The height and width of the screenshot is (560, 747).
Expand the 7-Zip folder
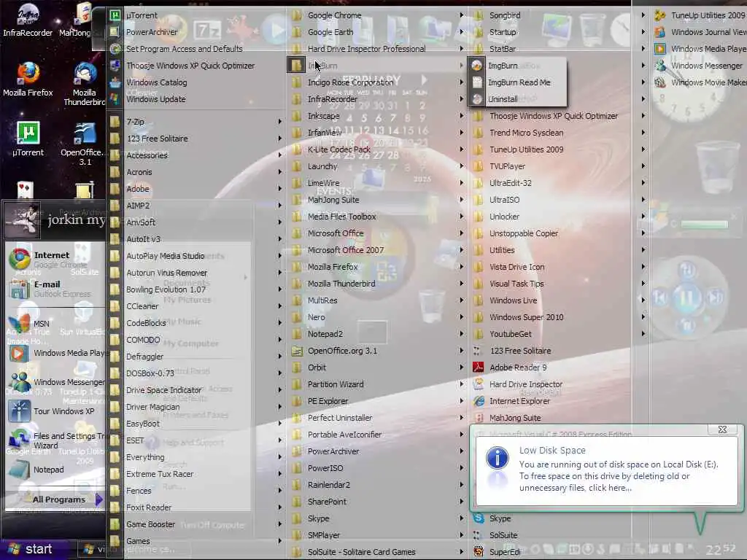[196, 122]
